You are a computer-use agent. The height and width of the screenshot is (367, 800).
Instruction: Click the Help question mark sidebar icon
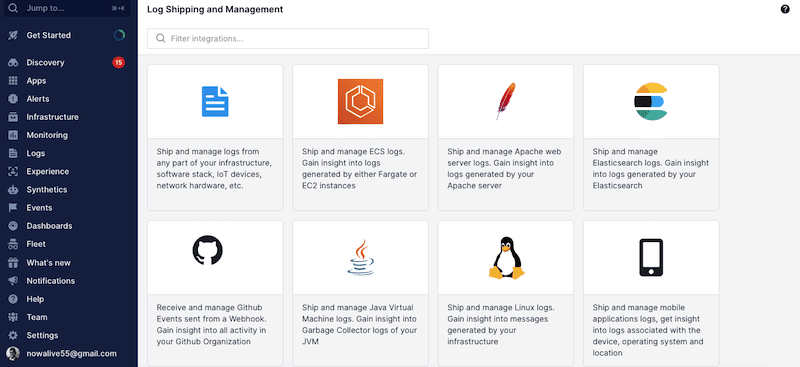click(13, 299)
